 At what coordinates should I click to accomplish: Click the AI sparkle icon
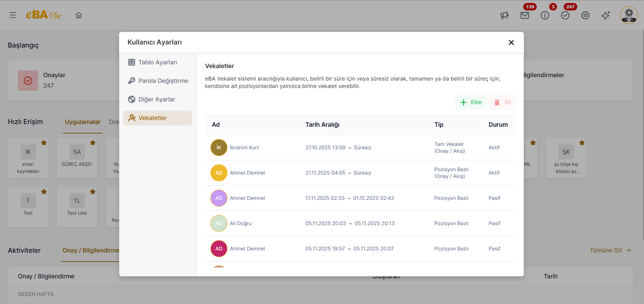[606, 15]
